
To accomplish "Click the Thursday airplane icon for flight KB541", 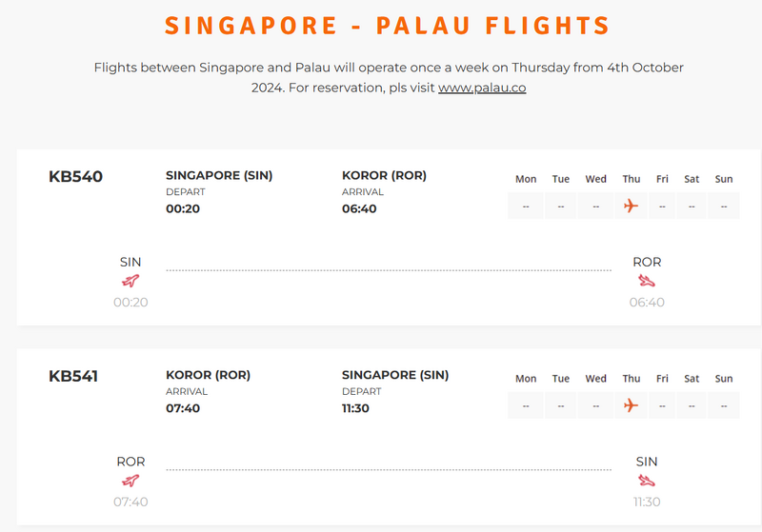I will [x=630, y=405].
